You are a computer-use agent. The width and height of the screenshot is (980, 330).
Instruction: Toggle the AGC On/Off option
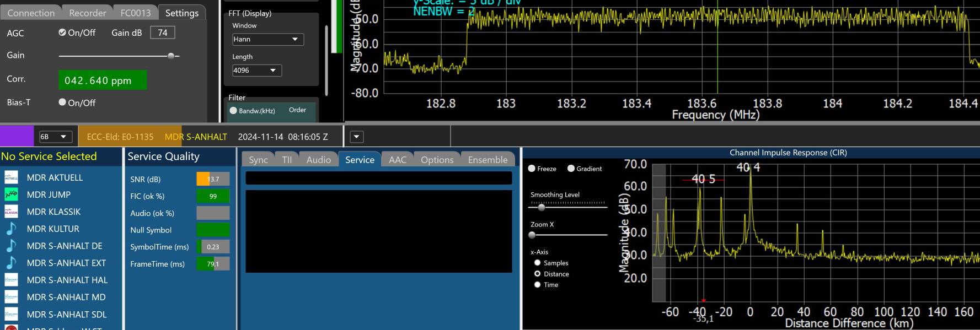click(x=62, y=33)
